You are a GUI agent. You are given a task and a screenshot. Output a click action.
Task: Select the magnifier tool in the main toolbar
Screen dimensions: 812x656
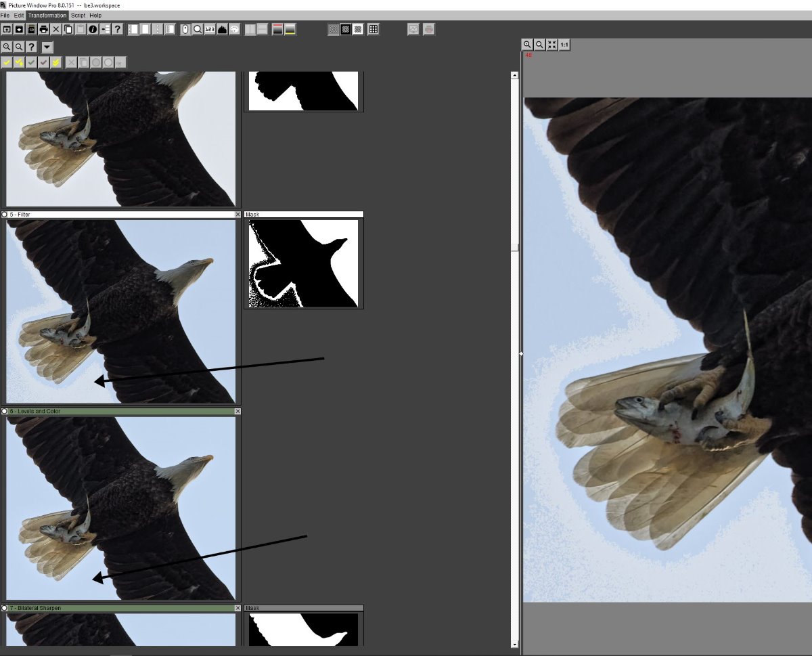[x=197, y=29]
